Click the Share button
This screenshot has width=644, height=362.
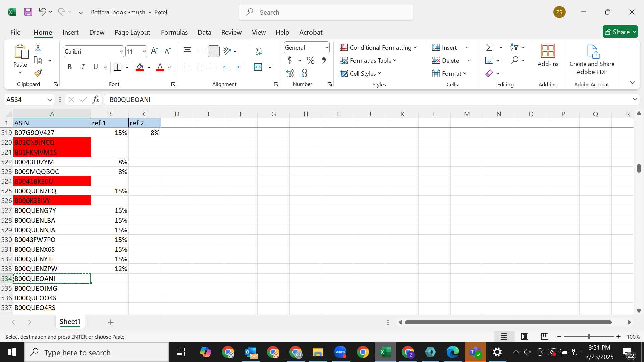[620, 32]
